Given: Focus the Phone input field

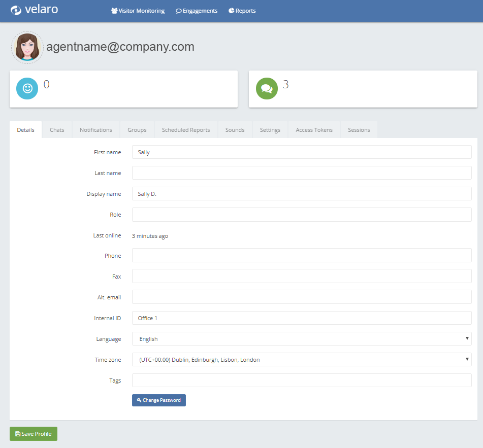Looking at the screenshot, I should click(302, 256).
